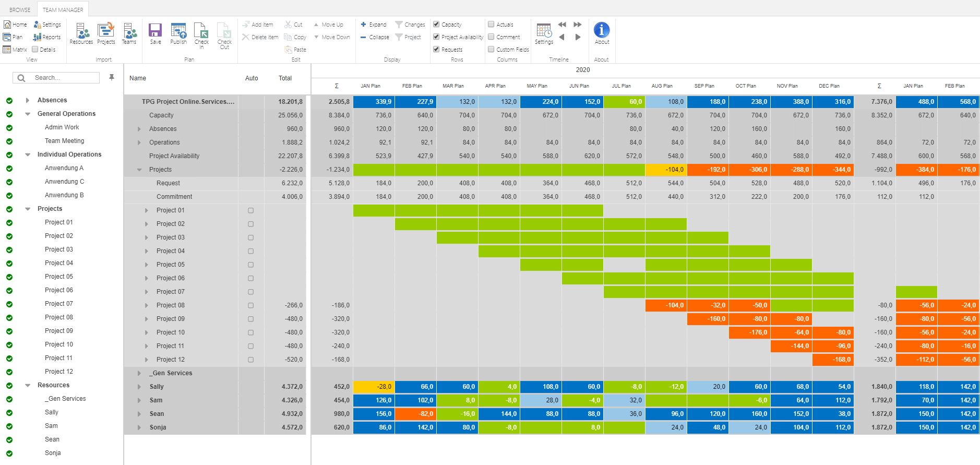Click into the Search input field
This screenshot has width=980, height=465.
[x=63, y=78]
